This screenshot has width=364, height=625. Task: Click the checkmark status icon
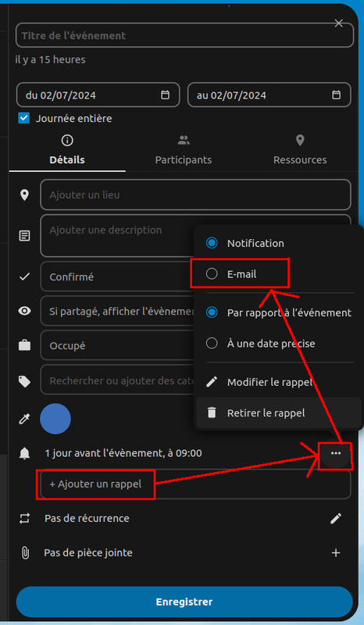[25, 277]
